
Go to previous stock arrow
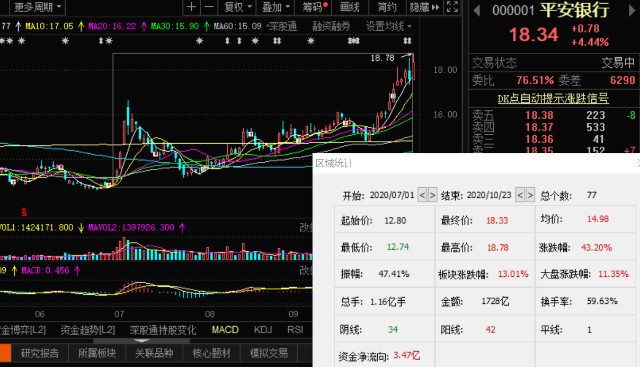476,10
